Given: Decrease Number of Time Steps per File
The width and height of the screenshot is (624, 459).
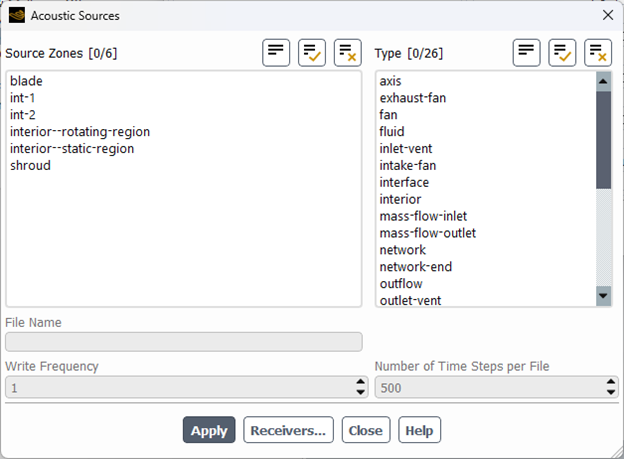Looking at the screenshot, I should 611,392.
